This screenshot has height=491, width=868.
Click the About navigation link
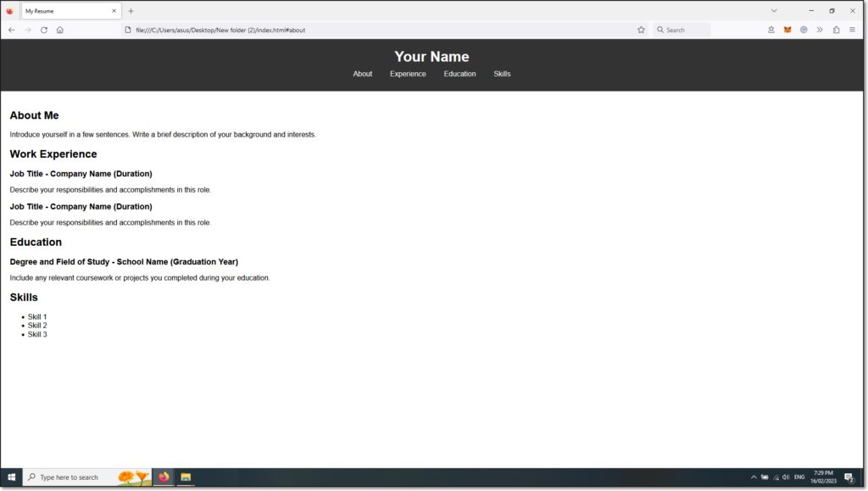pos(363,74)
